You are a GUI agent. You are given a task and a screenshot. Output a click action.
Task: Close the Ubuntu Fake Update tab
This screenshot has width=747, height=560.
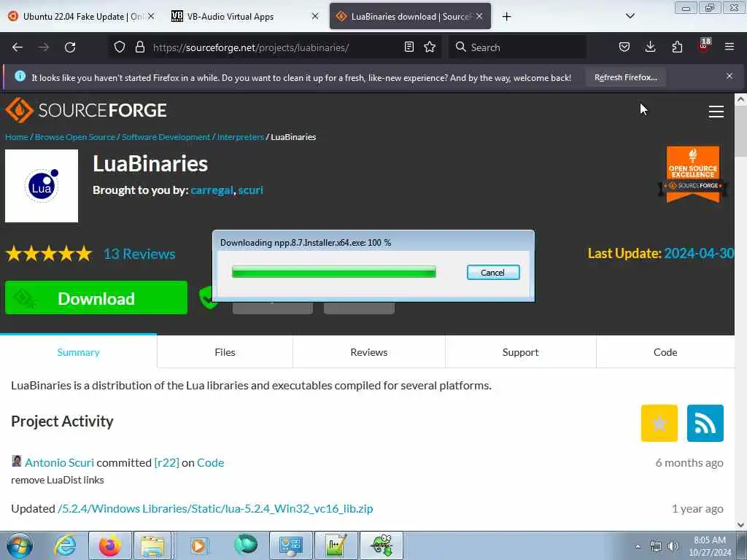[151, 16]
